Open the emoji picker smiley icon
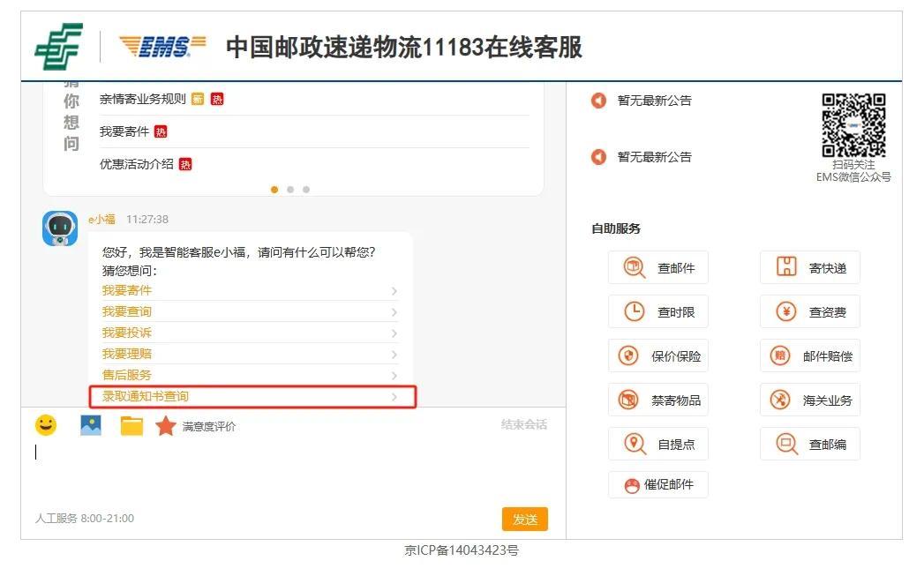924x576 pixels. click(x=46, y=425)
